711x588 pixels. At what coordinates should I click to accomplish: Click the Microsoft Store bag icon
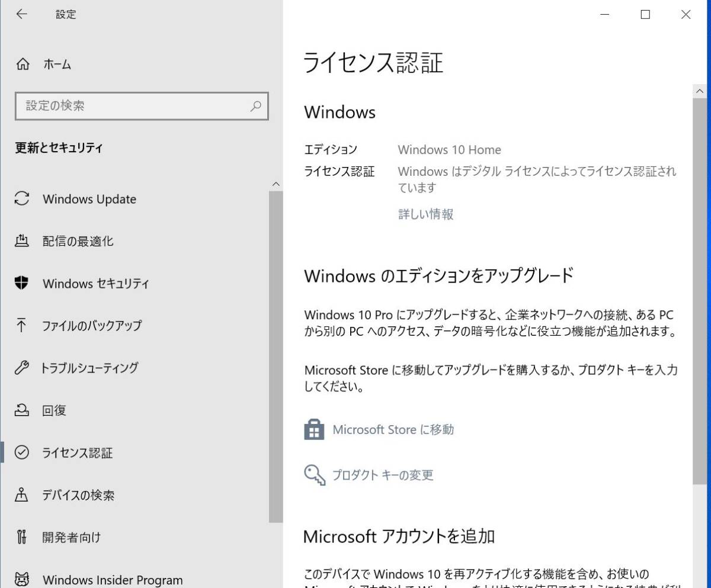(x=314, y=429)
